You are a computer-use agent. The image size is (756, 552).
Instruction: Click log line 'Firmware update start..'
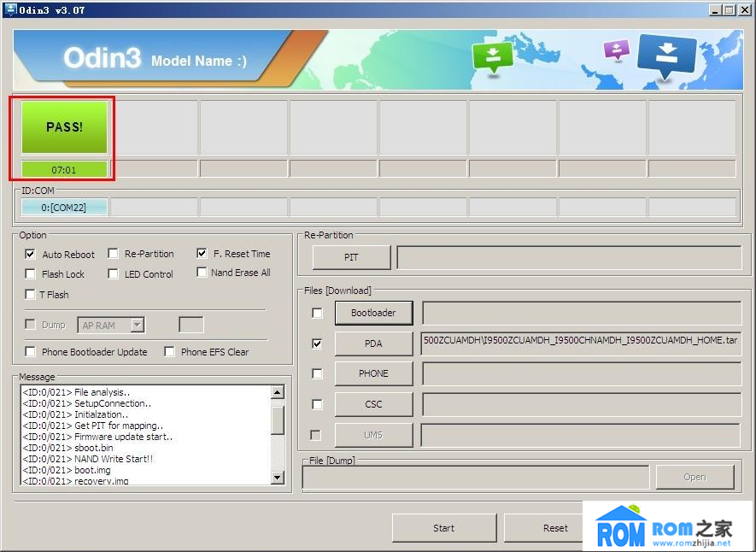[97, 437]
